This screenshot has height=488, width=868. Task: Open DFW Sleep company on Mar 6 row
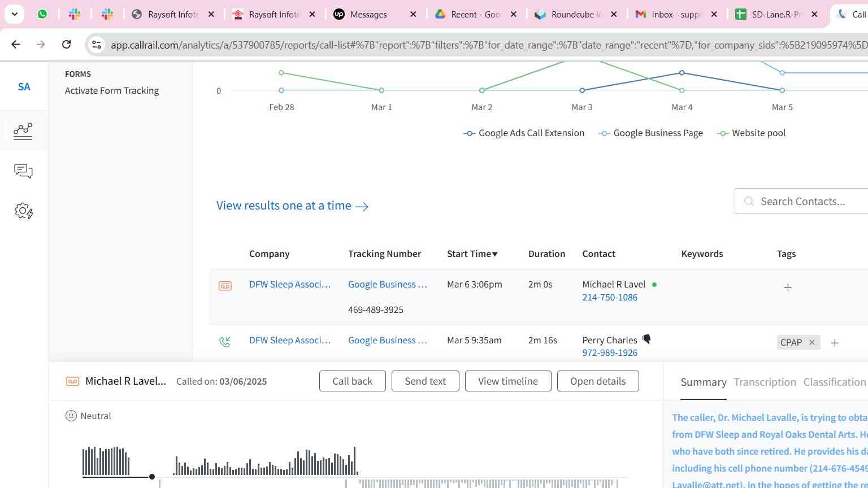point(290,284)
